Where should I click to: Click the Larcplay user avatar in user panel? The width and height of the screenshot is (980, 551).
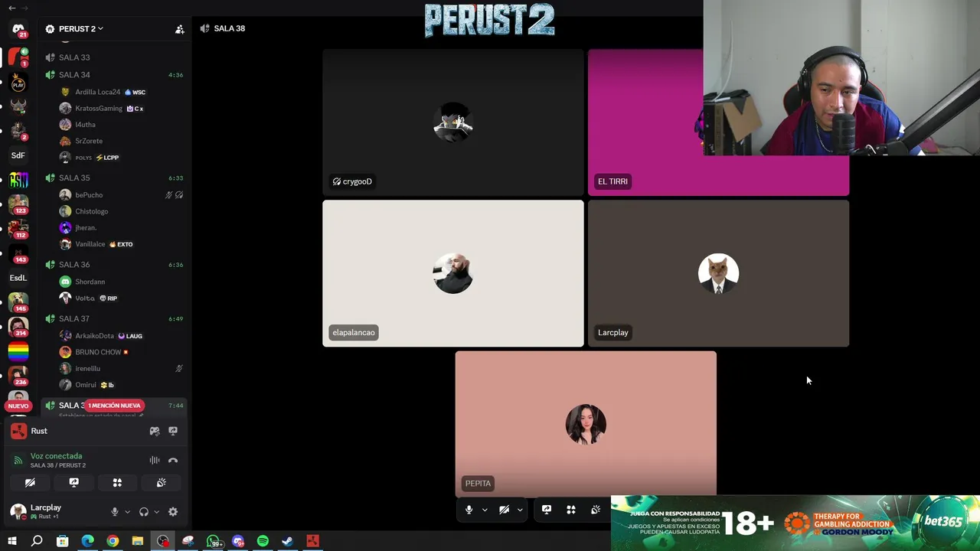click(18, 511)
